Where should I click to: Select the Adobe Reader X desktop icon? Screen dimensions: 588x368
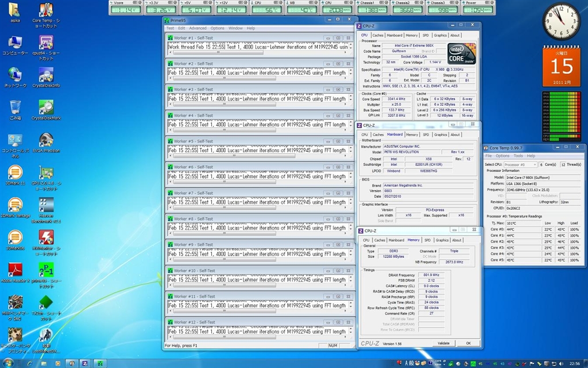click(x=16, y=270)
